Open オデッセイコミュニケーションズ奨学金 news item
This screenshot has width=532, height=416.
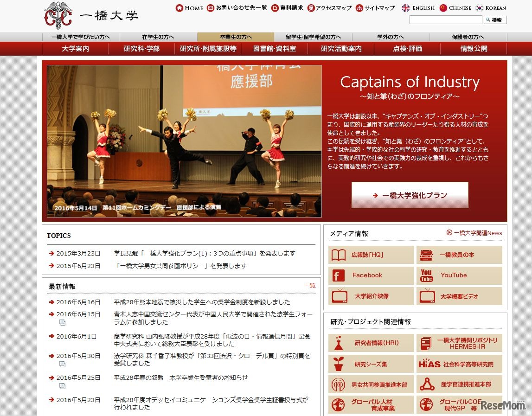211,403
